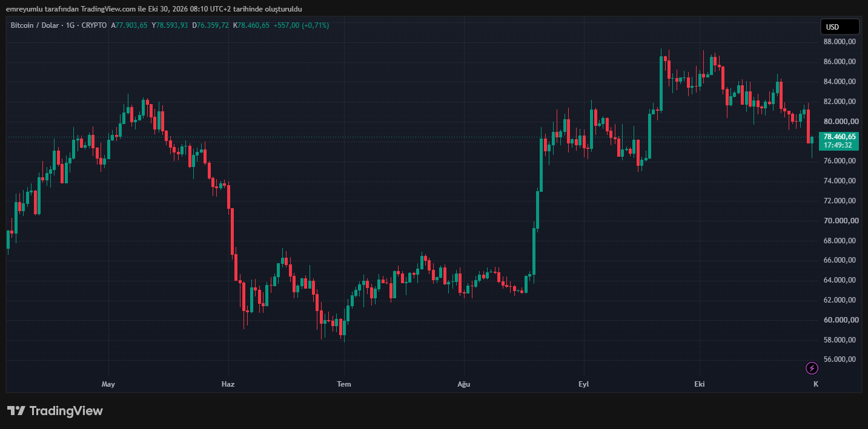Click the 84.000,00 price axis label
868x429 pixels.
(839, 82)
